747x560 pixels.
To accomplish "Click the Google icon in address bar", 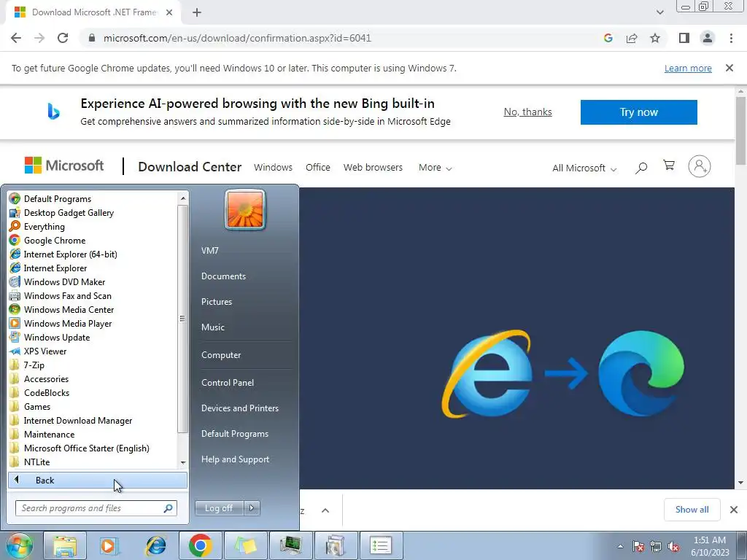I will [608, 38].
